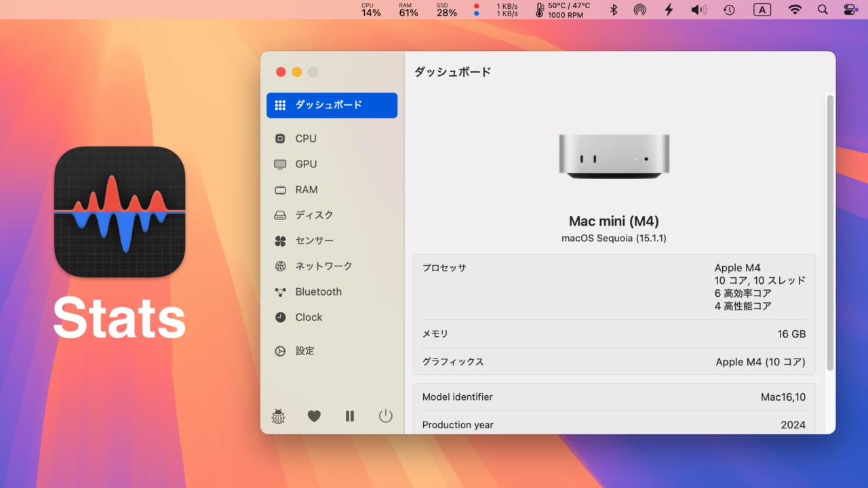
Task: Click the 4 高性能コア text
Action: (743, 306)
